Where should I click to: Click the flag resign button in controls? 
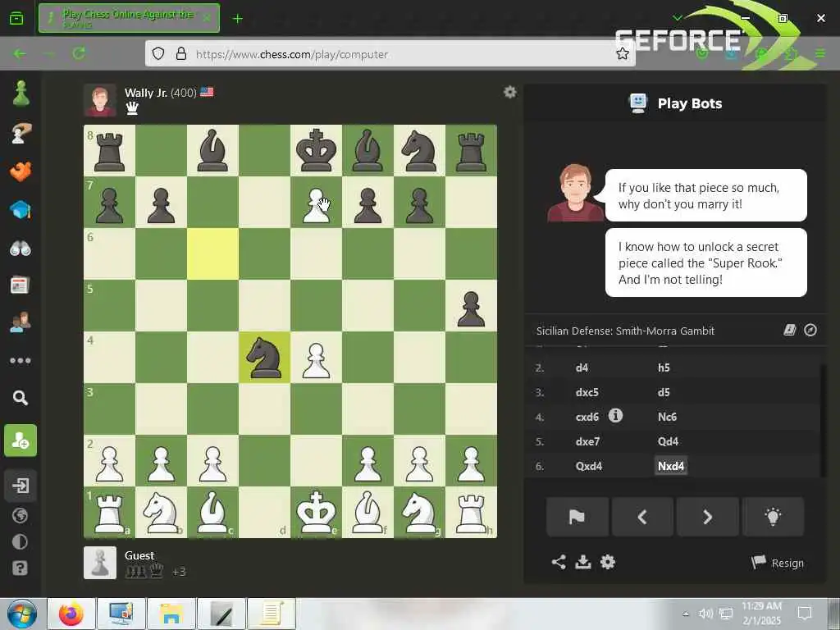point(577,517)
